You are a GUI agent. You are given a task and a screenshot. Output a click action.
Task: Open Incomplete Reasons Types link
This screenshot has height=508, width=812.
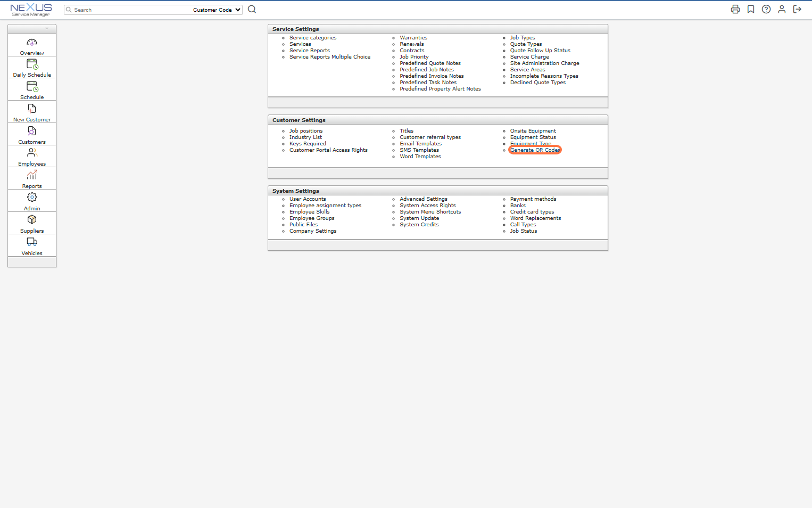click(x=544, y=76)
